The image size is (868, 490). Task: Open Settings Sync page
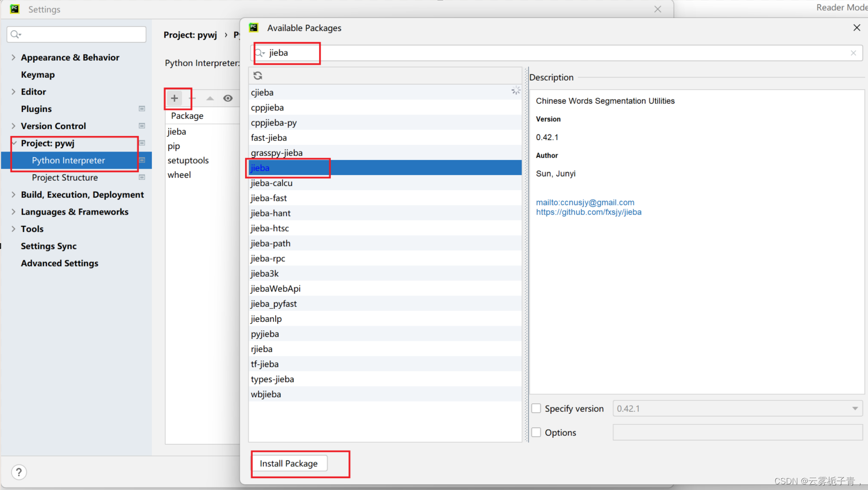(x=48, y=246)
